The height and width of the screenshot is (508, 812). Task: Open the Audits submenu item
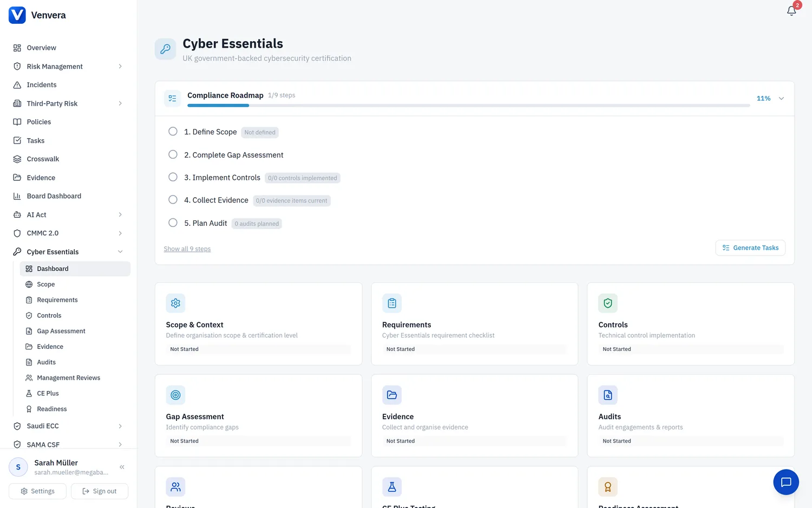click(x=75, y=362)
